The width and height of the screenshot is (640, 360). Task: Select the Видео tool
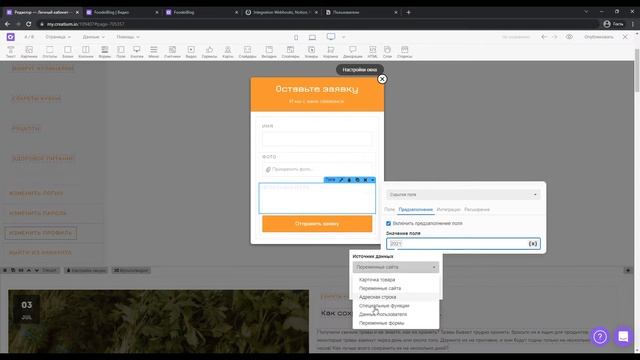click(191, 52)
